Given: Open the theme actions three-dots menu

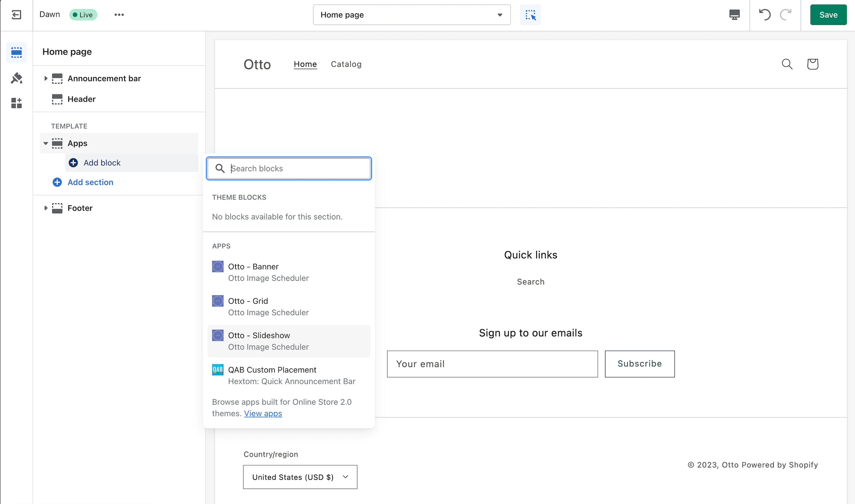Looking at the screenshot, I should [119, 15].
